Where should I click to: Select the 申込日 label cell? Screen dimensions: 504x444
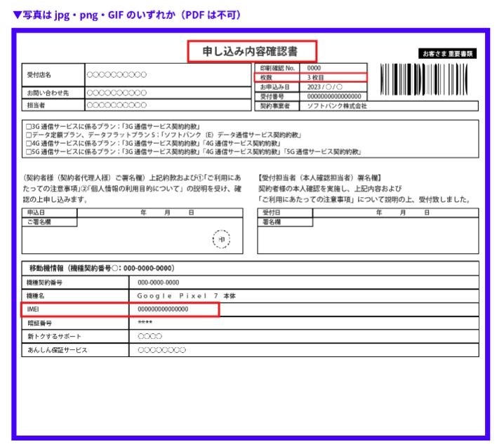50,213
